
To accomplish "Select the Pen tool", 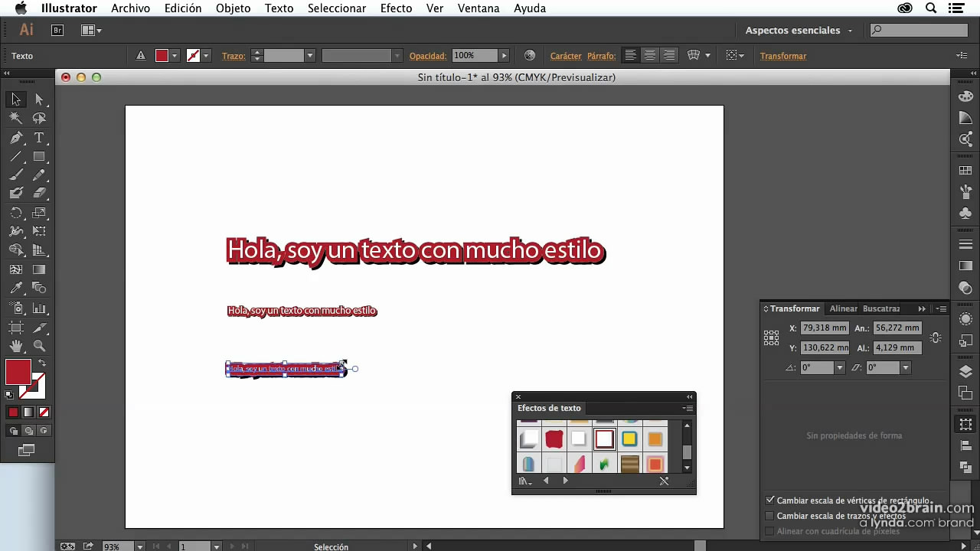I will [16, 138].
